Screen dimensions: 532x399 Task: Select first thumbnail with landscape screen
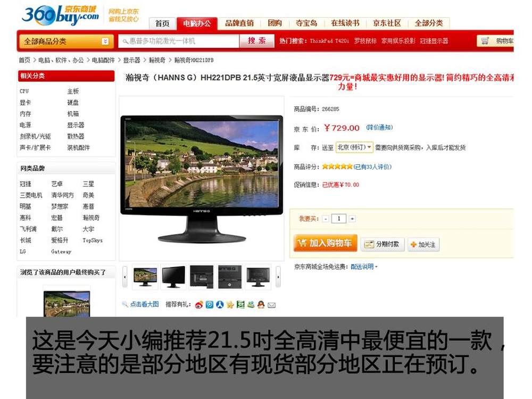click(x=145, y=277)
